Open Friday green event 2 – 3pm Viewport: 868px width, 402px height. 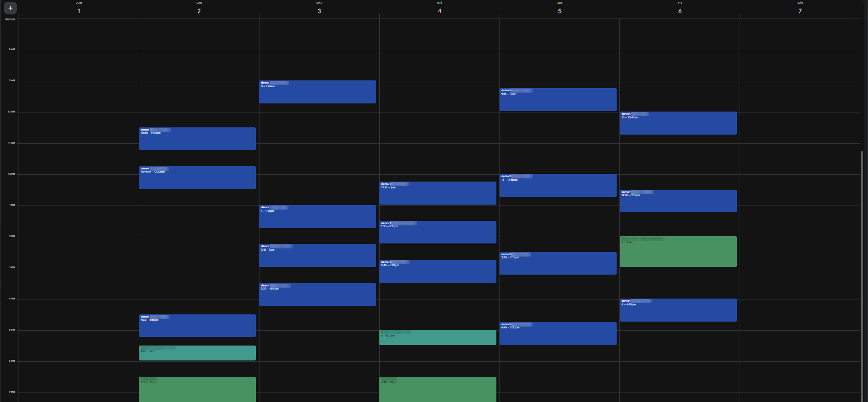[678, 252]
